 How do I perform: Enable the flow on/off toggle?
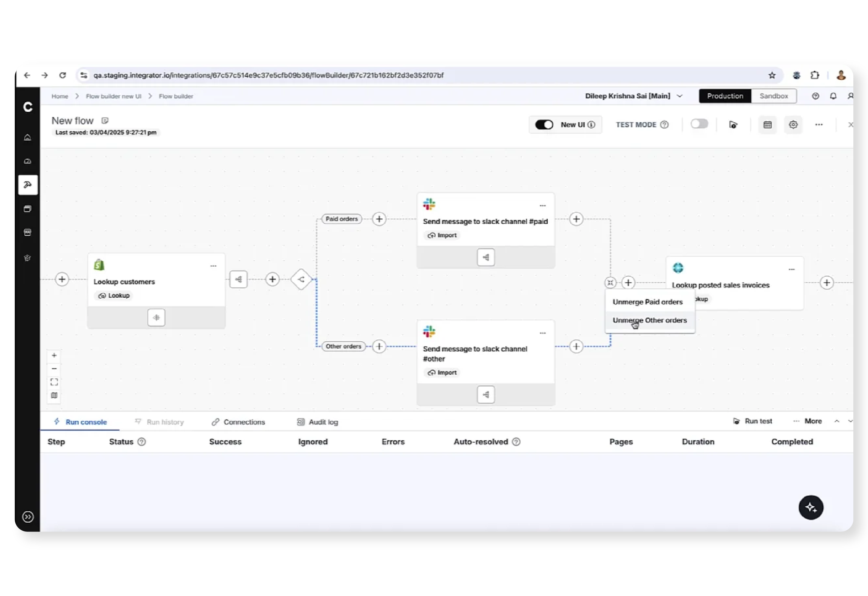(699, 124)
